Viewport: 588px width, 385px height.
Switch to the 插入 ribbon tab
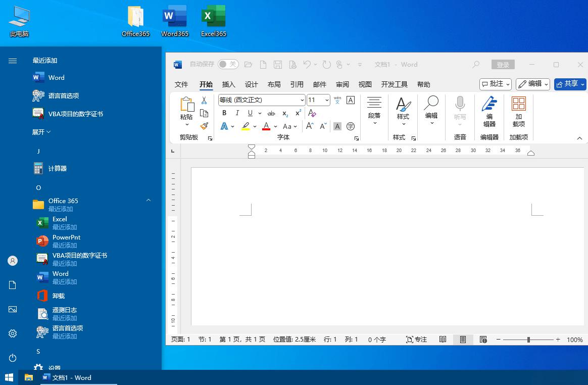tap(228, 84)
